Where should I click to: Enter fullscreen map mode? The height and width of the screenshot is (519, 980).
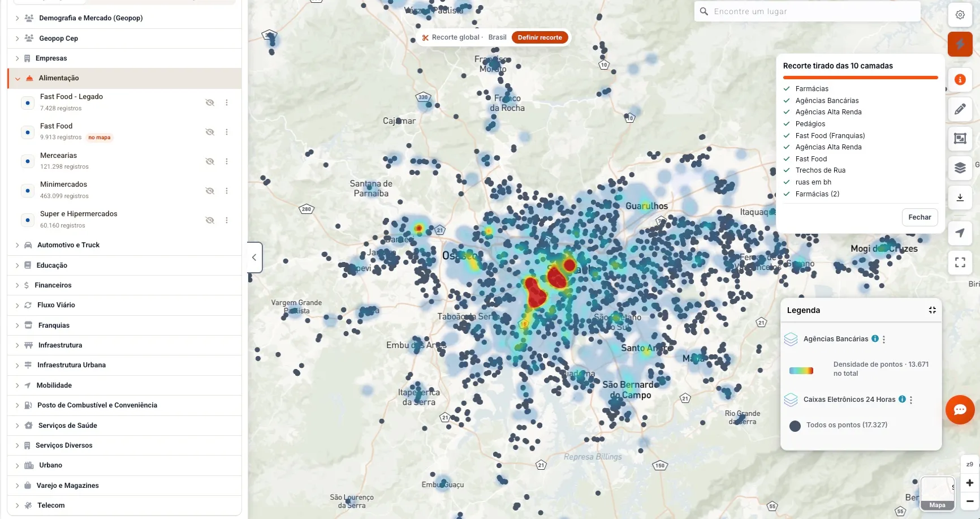coord(960,262)
